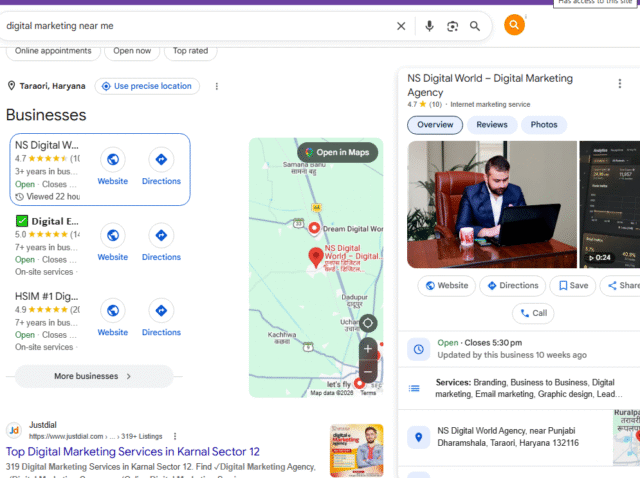Image resolution: width=640 pixels, height=478 pixels.
Task: Click Website button in business panel
Action: (x=447, y=285)
